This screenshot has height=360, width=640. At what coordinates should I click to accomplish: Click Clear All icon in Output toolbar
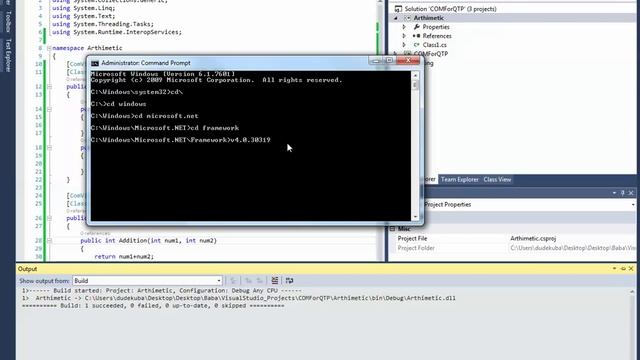tap(275, 280)
